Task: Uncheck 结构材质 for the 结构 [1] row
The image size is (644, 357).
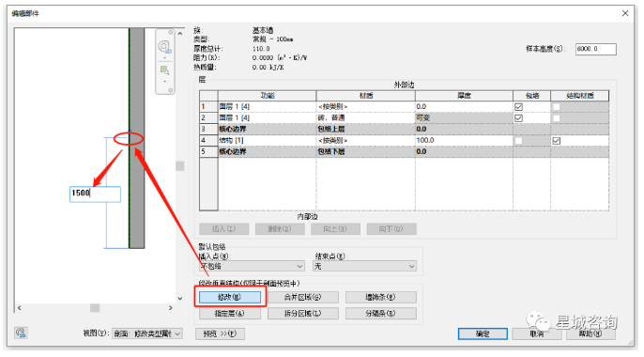Action: [x=556, y=141]
